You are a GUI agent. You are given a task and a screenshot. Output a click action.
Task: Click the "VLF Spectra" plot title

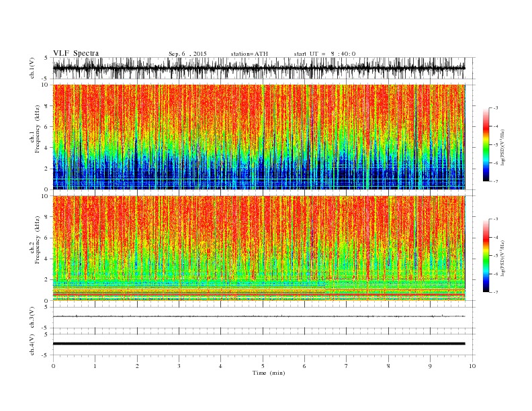click(x=76, y=53)
